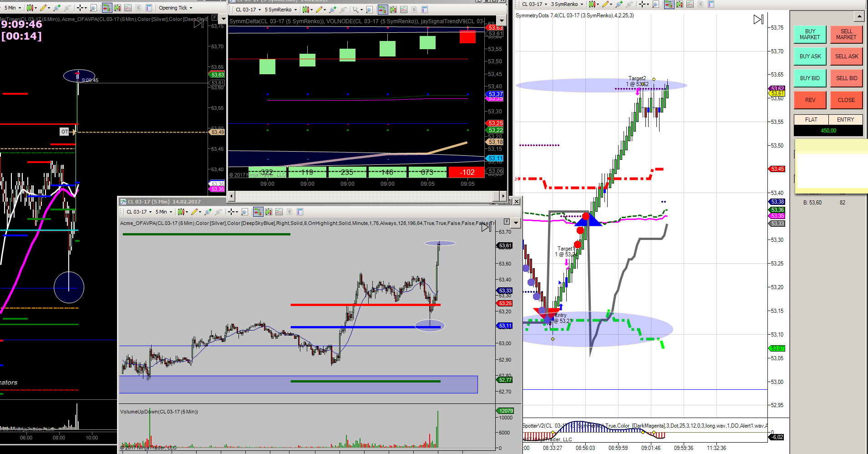This screenshot has height=454, width=868.
Task: Click the chart style candlestick icon in the 3 SymRenko toolbar
Action: click(x=592, y=4)
